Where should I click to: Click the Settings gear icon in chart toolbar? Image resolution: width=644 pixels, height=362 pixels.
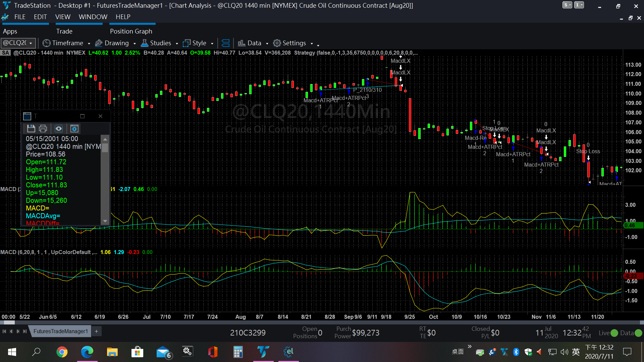pos(277,43)
